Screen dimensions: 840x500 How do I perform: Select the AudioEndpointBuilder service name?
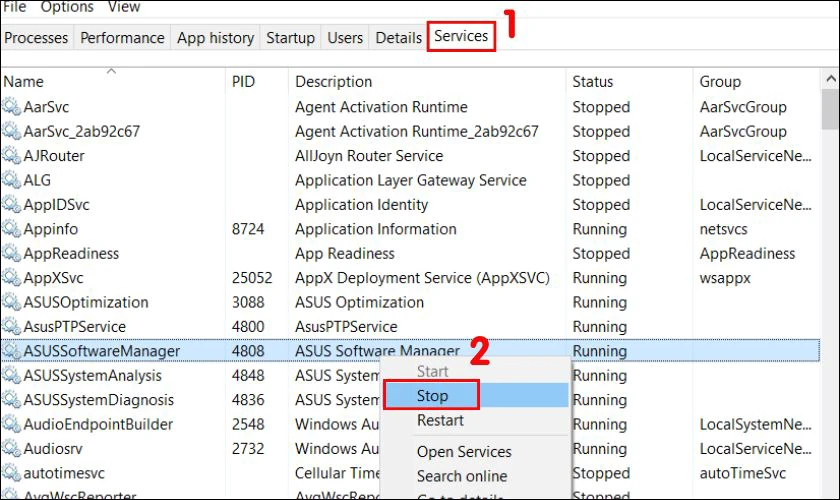pos(98,424)
